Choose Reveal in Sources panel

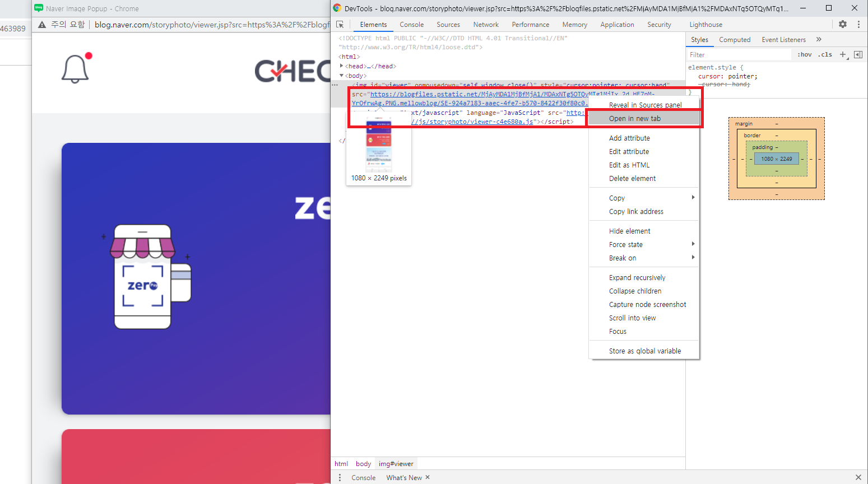tap(644, 105)
